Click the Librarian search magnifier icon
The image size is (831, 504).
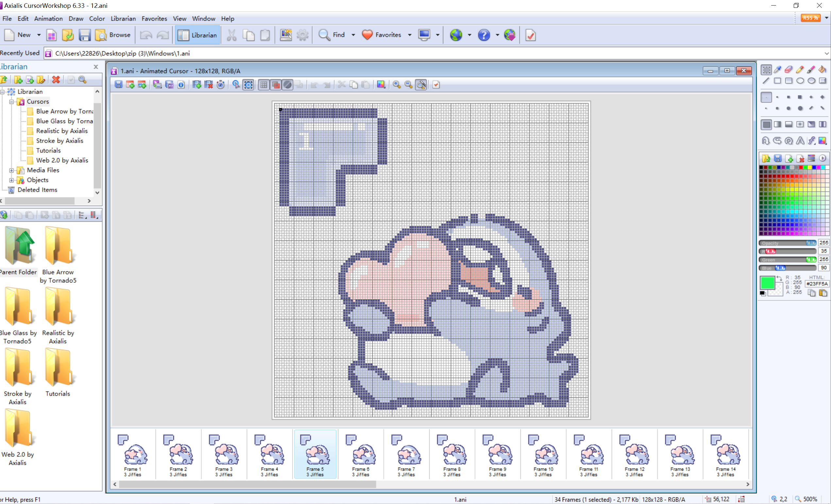pyautogui.click(x=82, y=79)
